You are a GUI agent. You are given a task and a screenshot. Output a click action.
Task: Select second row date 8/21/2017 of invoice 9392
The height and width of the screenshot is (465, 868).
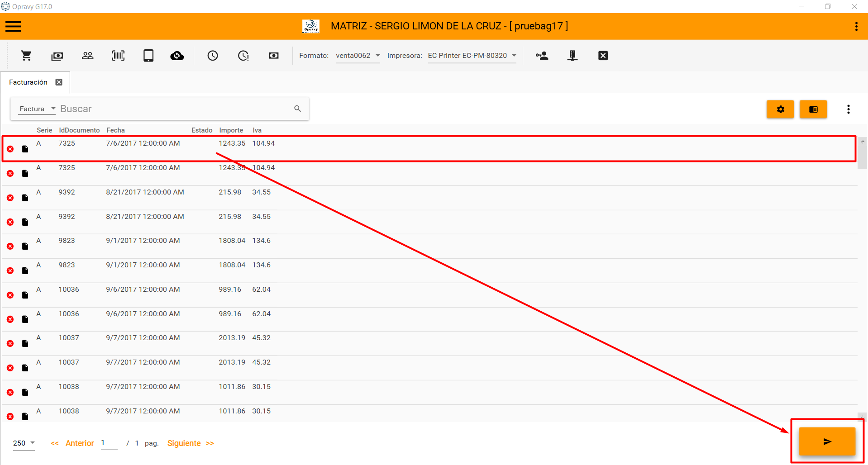click(x=145, y=217)
